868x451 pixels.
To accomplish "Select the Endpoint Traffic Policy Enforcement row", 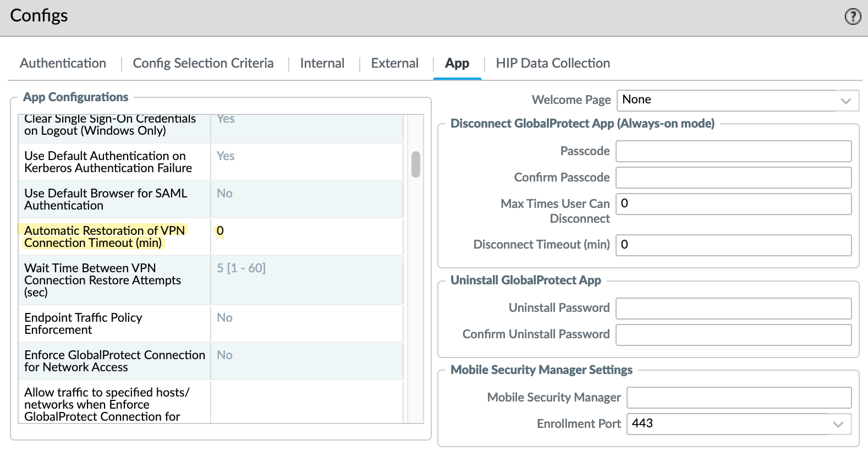I will pyautogui.click(x=211, y=324).
